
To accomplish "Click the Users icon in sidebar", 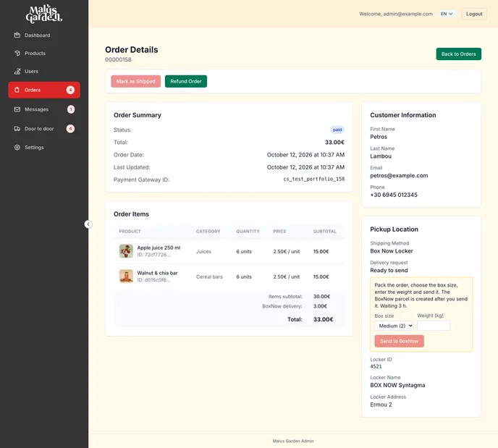I will click(x=17, y=71).
